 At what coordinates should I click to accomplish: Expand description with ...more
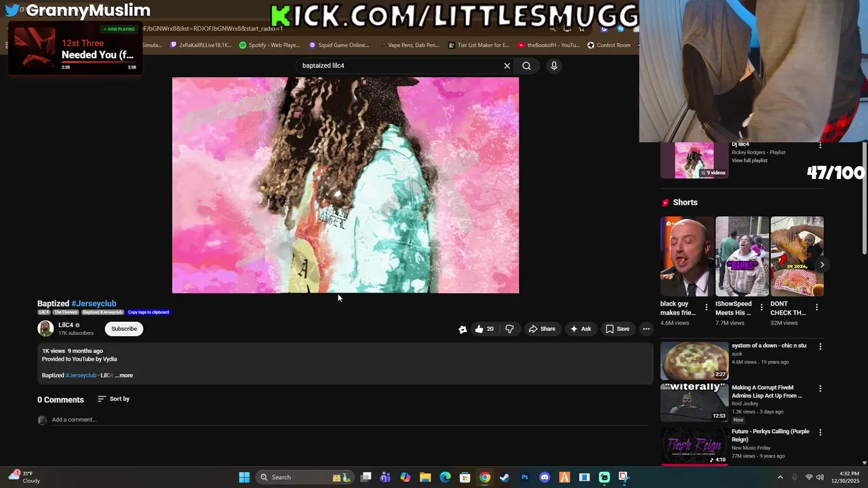(x=124, y=375)
